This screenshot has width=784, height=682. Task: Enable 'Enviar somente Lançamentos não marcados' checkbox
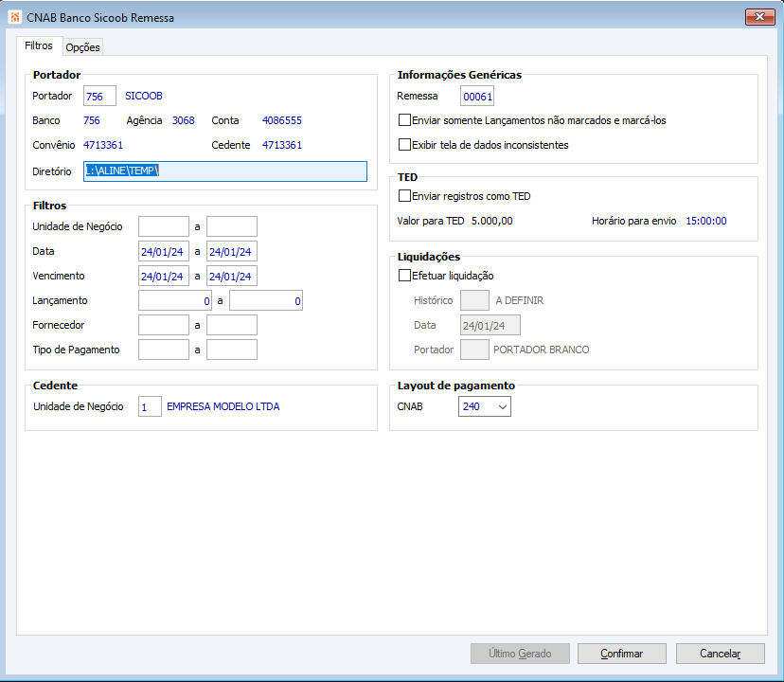pyautogui.click(x=405, y=120)
